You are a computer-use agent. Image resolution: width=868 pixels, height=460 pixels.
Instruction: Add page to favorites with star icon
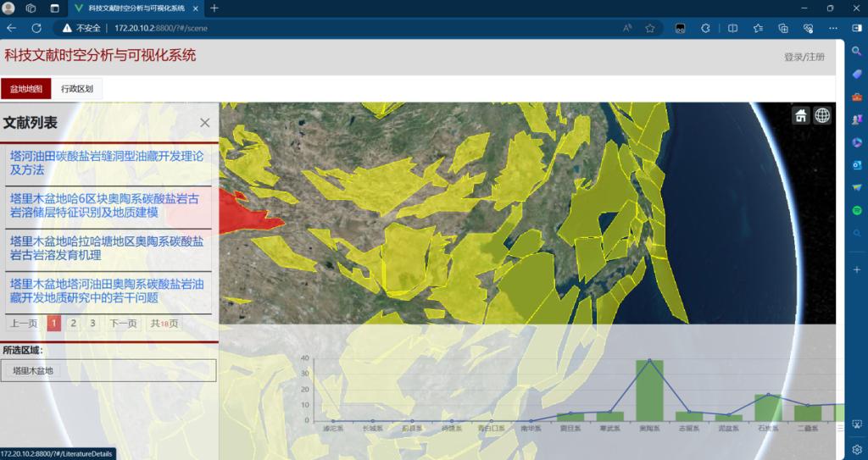pyautogui.click(x=650, y=28)
